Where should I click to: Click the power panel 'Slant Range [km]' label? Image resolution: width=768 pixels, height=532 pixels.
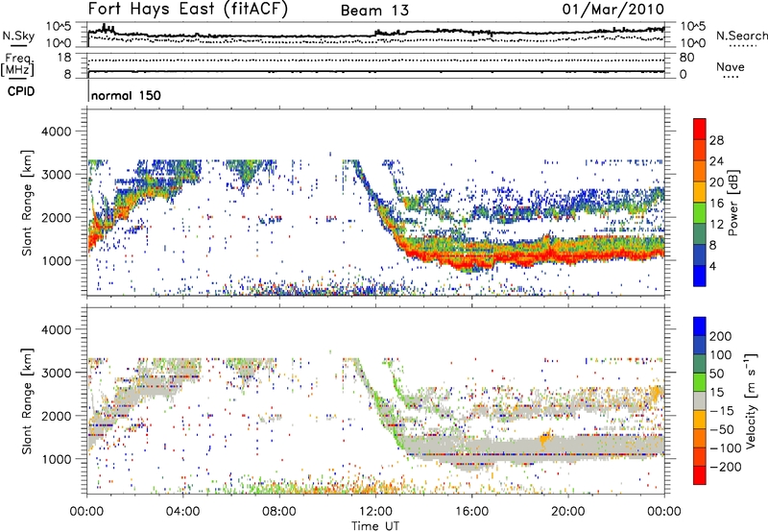27,203
